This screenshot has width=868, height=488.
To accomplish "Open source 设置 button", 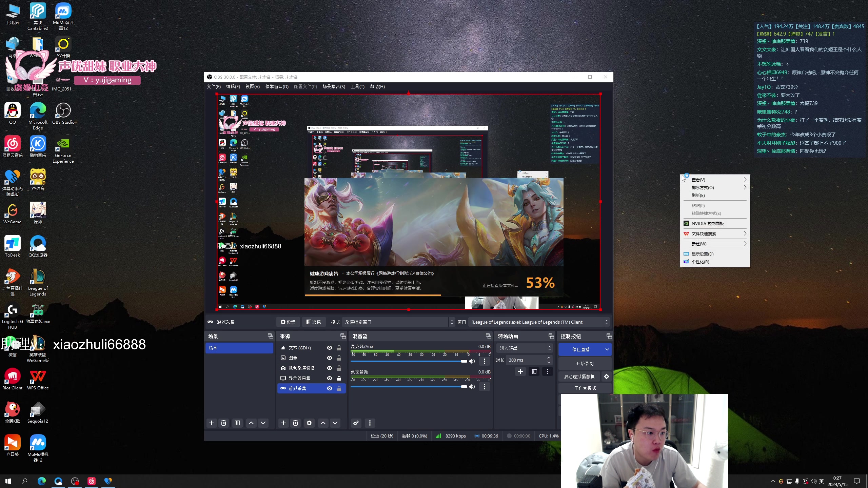I will (x=288, y=322).
